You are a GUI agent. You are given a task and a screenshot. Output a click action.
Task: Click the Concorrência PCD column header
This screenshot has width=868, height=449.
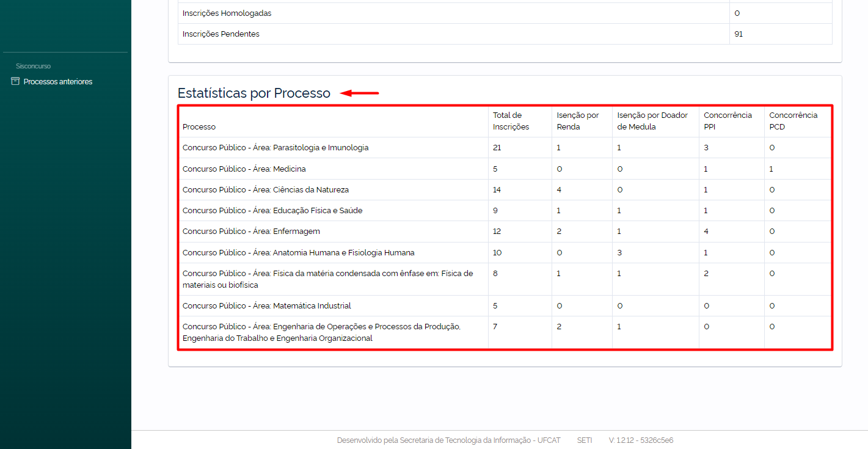tap(793, 121)
